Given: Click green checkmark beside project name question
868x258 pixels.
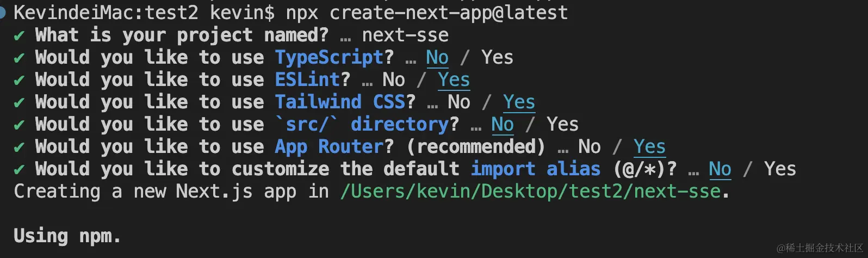Looking at the screenshot, I should point(19,36).
